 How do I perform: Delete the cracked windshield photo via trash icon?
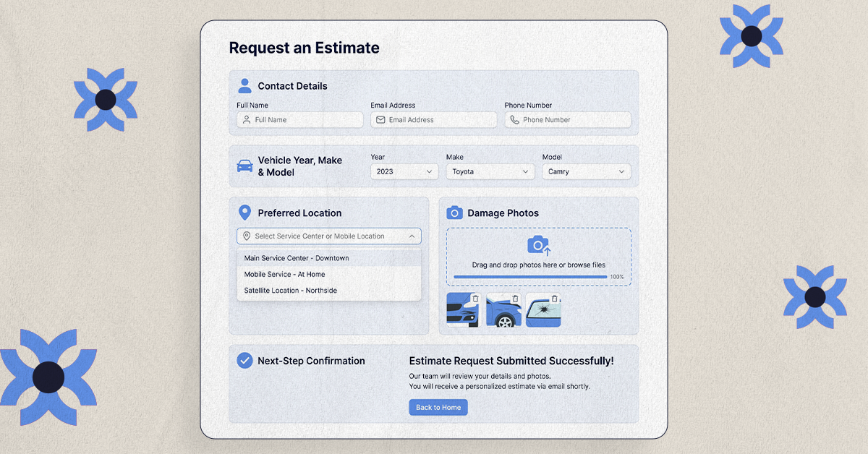tap(554, 299)
